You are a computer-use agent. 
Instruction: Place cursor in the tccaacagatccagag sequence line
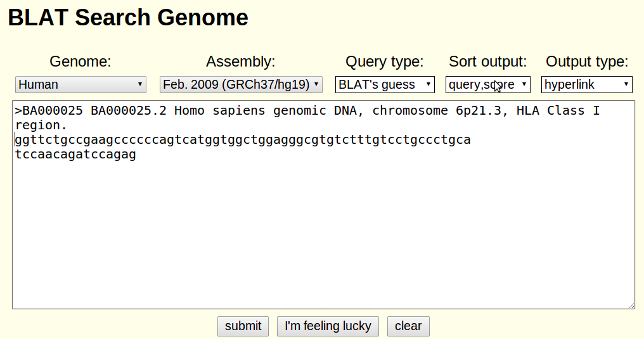pos(75,155)
